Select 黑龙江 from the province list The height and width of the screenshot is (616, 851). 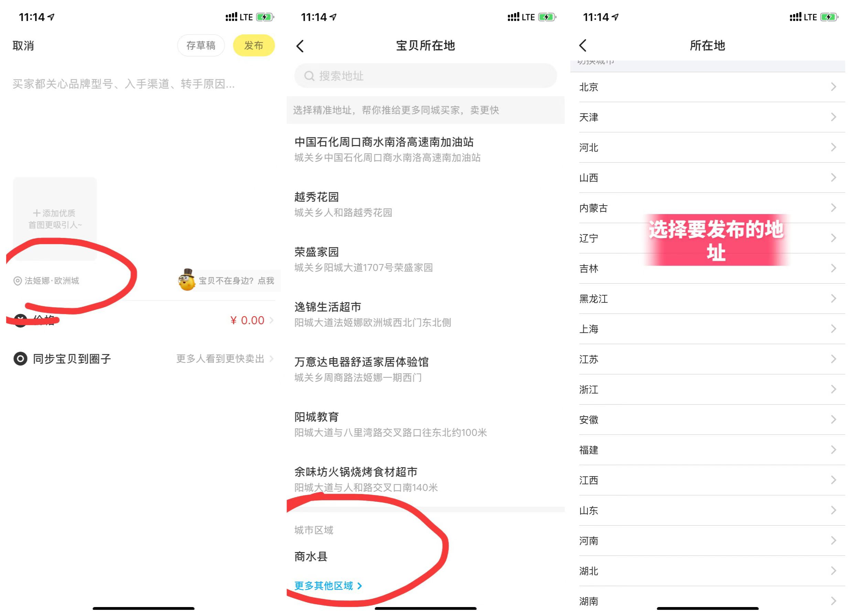tap(594, 298)
